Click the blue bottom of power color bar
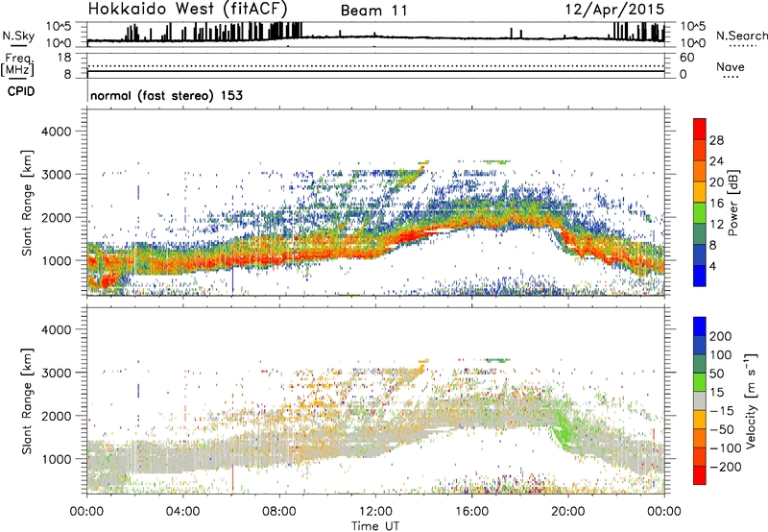The image size is (768, 532). click(x=700, y=276)
